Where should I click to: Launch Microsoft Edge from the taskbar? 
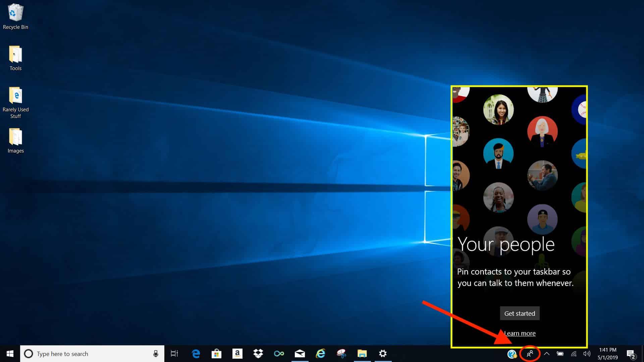pyautogui.click(x=196, y=354)
